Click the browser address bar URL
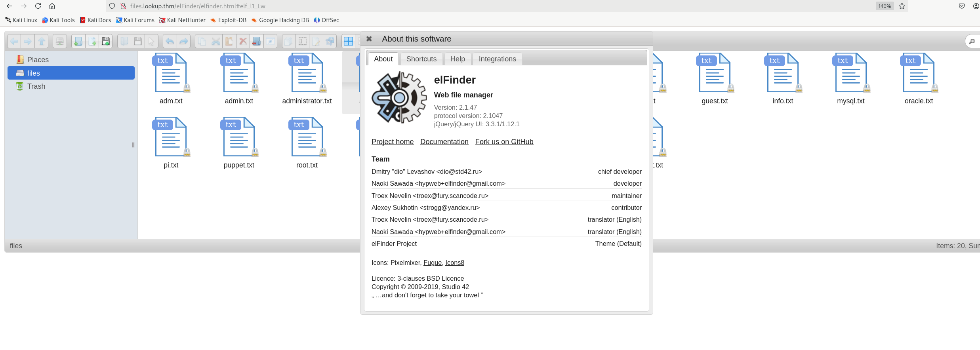The height and width of the screenshot is (350, 980). 198,6
